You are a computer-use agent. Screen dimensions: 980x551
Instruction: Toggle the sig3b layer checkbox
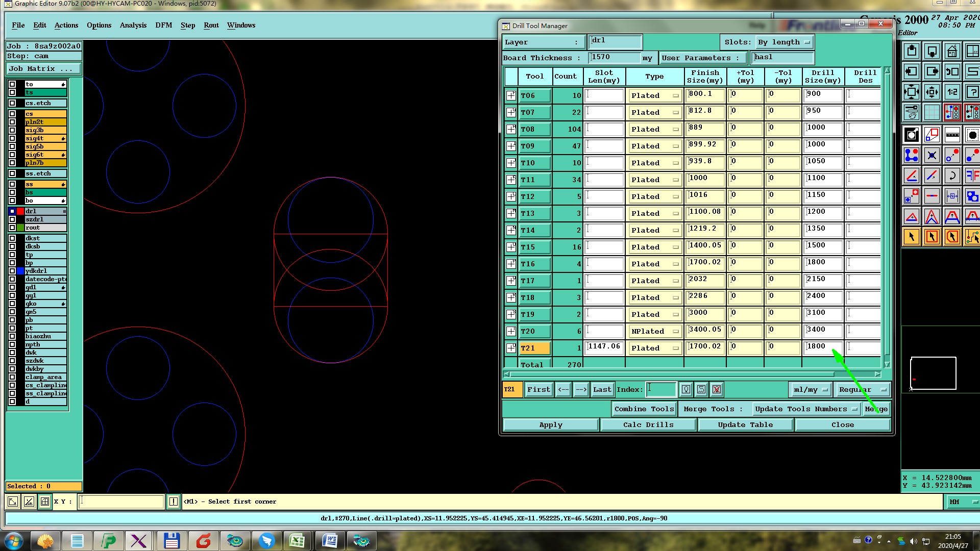click(x=12, y=130)
